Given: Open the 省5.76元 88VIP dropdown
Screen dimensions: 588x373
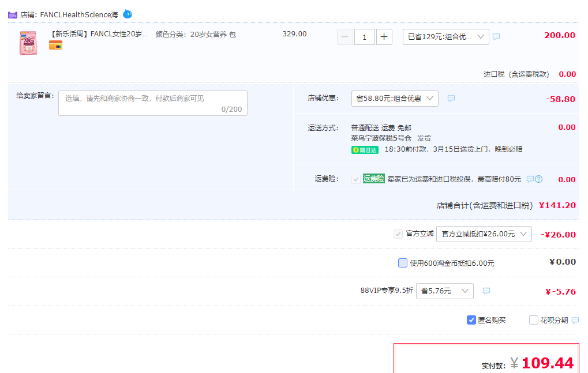Looking at the screenshot, I should [445, 291].
